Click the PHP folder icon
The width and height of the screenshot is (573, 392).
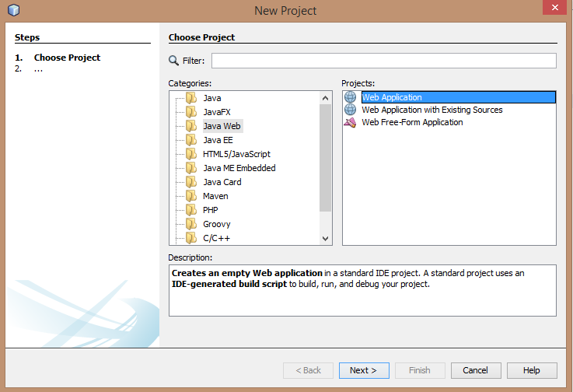point(191,210)
